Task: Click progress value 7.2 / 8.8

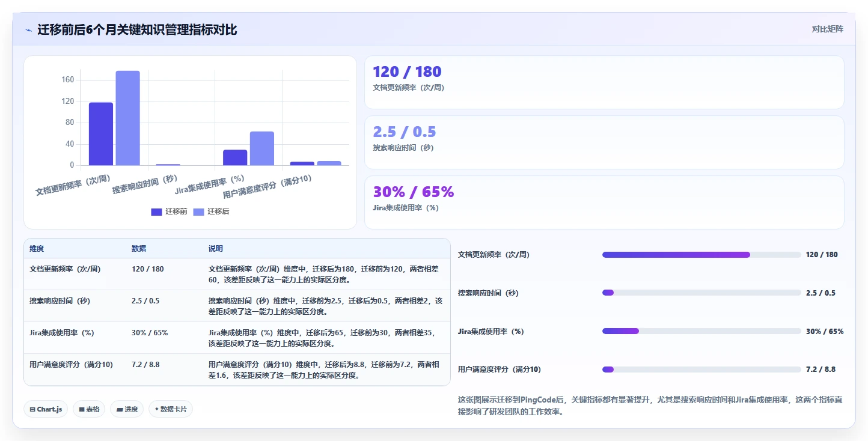Action: click(x=821, y=370)
